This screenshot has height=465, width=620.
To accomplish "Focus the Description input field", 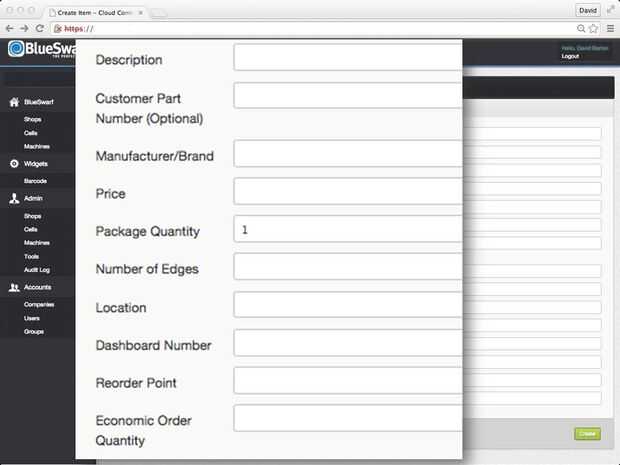I will pyautogui.click(x=348, y=57).
